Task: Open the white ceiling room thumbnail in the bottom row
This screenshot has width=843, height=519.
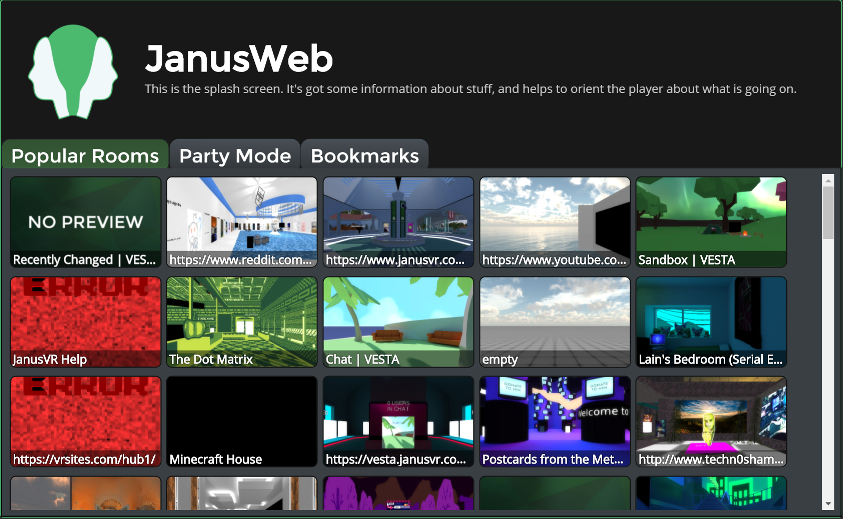Action: click(x=242, y=493)
